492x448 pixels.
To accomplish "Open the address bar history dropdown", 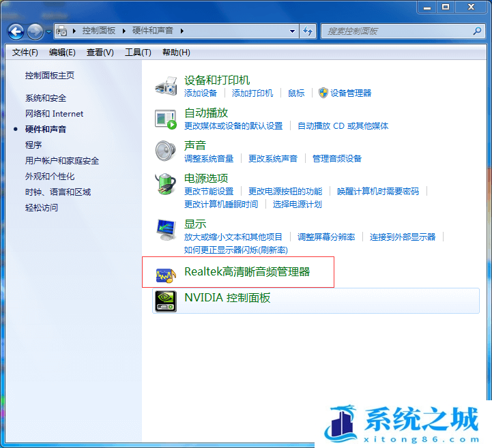I will (292, 31).
